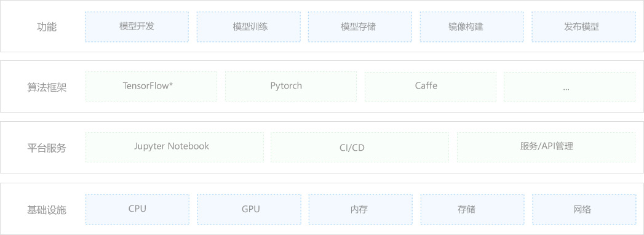
Task: Click the 模型开发 box
Action: tap(137, 26)
